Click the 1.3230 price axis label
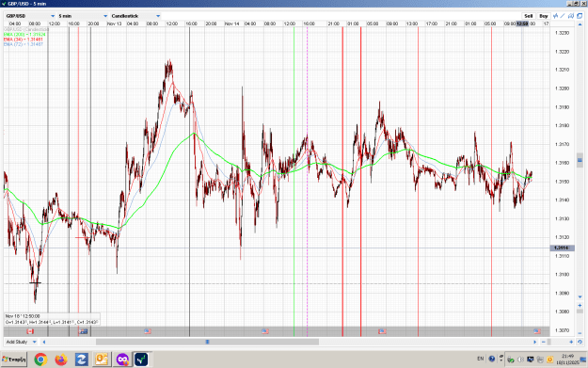This screenshot has width=588, height=368. click(x=562, y=33)
